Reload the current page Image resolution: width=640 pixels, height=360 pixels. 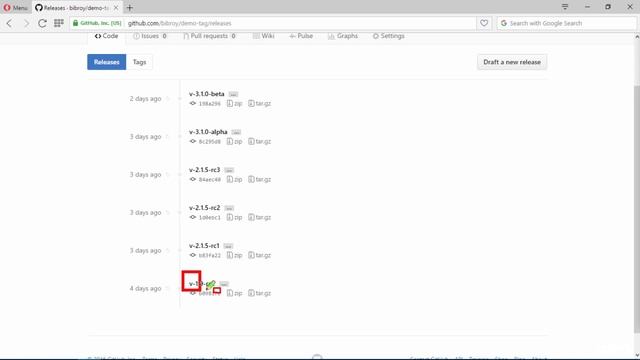pyautogui.click(x=42, y=23)
